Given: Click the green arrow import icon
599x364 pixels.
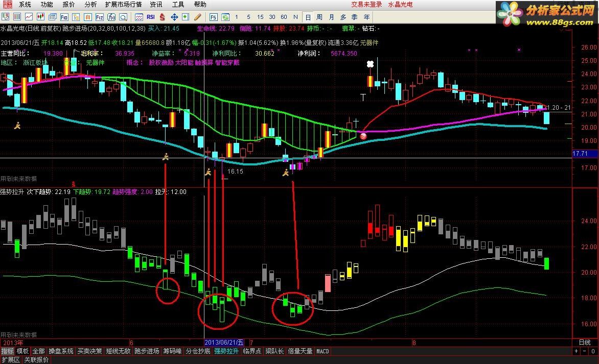Looking at the screenshot, I should point(186,17).
